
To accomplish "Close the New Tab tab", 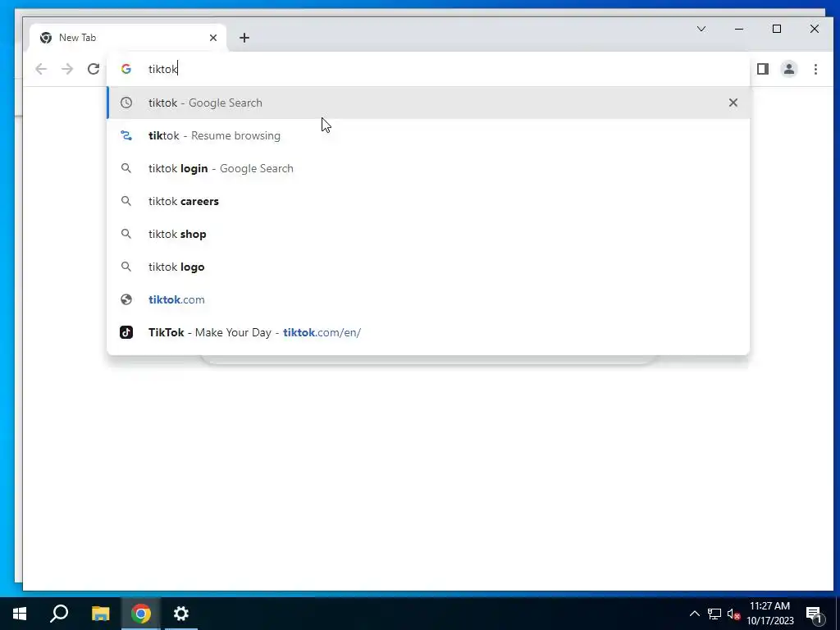I will coord(213,38).
